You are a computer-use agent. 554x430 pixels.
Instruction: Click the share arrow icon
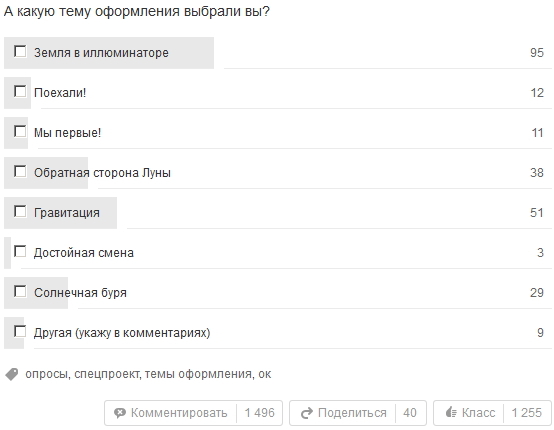307,413
